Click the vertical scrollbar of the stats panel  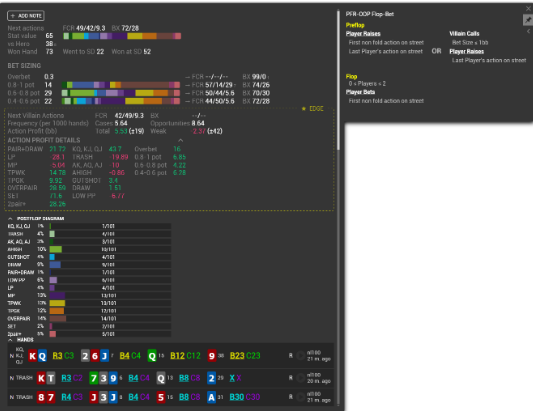click(338, 80)
